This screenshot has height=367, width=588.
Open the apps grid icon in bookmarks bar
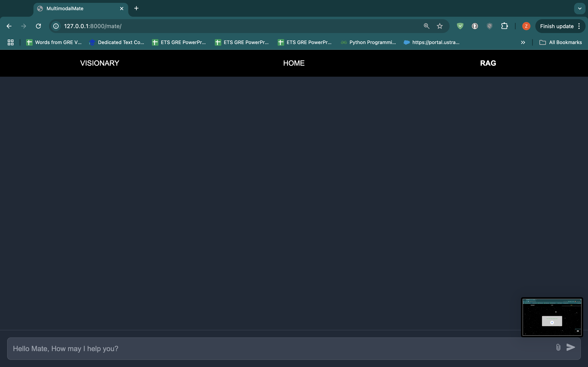10,42
